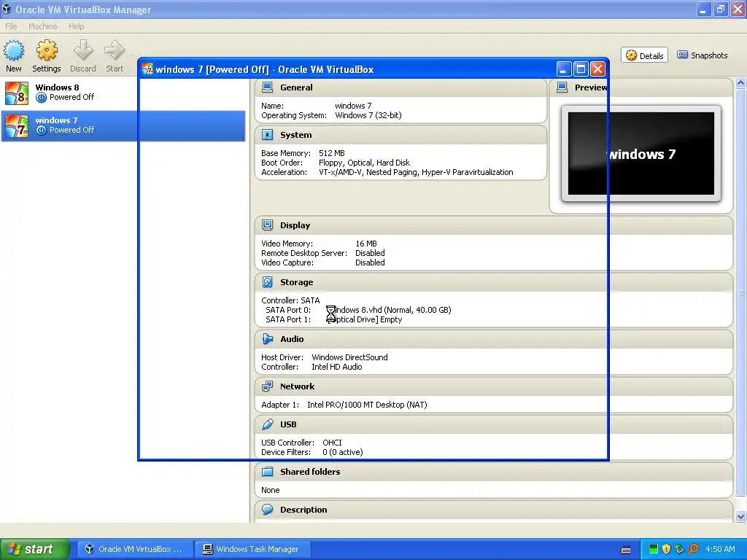Close the windows 7 Powered Off window
The image size is (747, 560).
click(597, 69)
